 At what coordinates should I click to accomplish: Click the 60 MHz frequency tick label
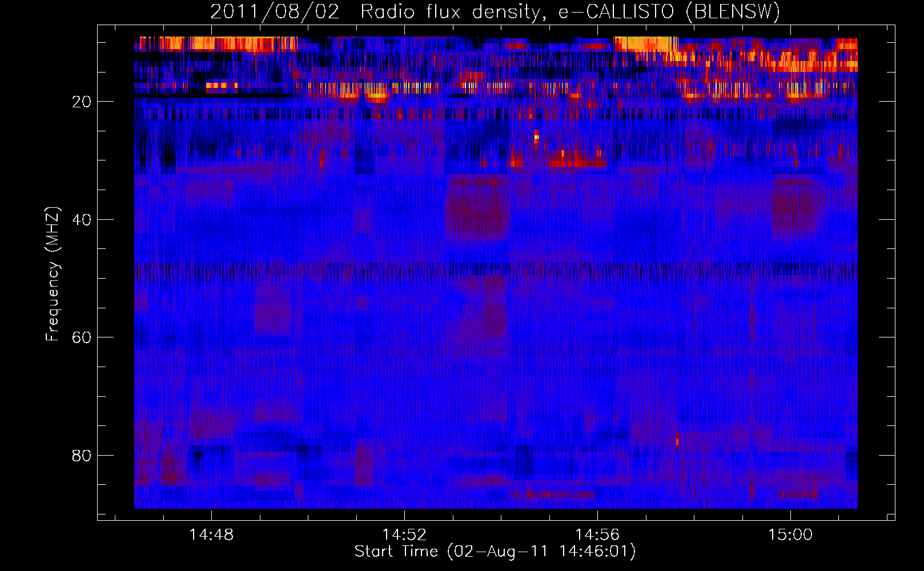click(x=82, y=337)
